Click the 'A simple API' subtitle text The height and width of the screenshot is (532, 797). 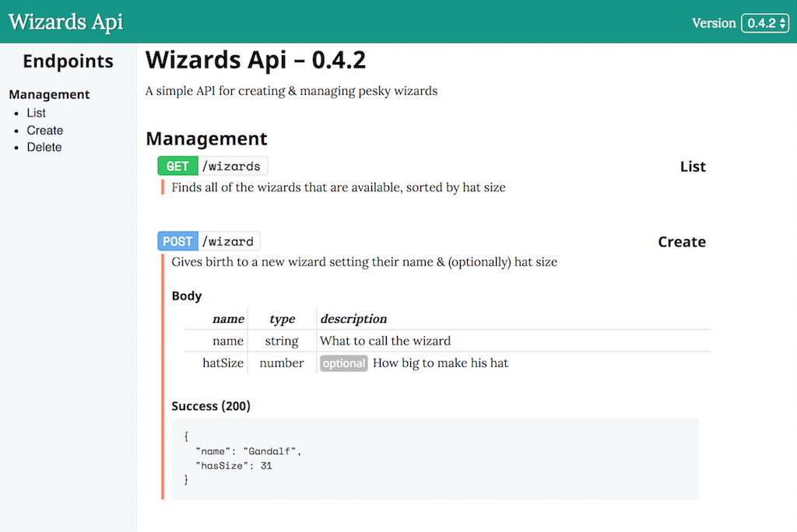pos(291,91)
